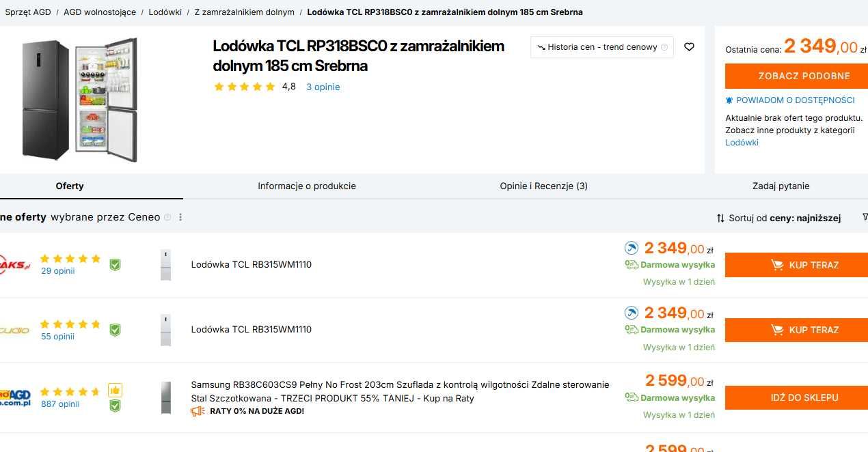Open the 3 opinie link near rating
Screen dimensions: 868x452
[x=323, y=87]
